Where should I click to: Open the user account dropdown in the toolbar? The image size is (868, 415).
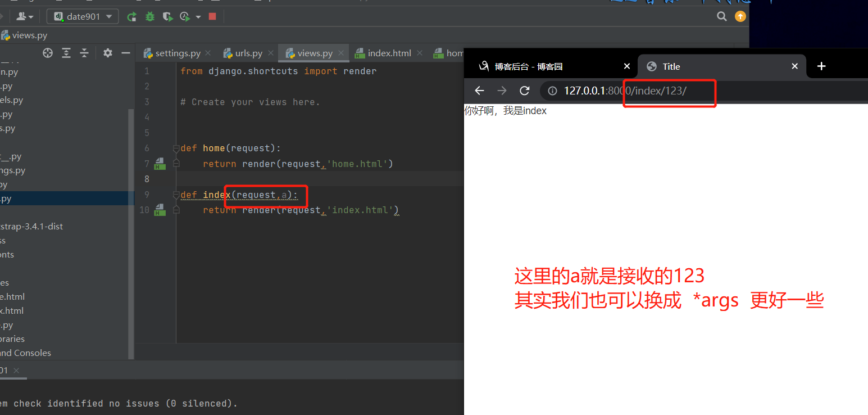(x=25, y=16)
